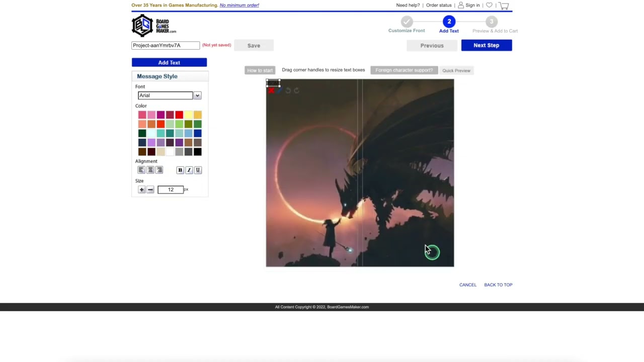The height and width of the screenshot is (362, 644).
Task: Pick the pale yellow color swatch
Action: pyautogui.click(x=188, y=115)
